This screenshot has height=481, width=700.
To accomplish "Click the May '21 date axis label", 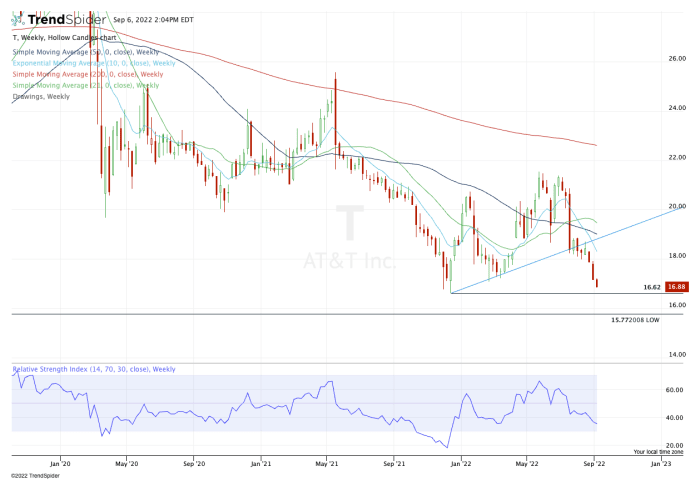I will tap(327, 464).
